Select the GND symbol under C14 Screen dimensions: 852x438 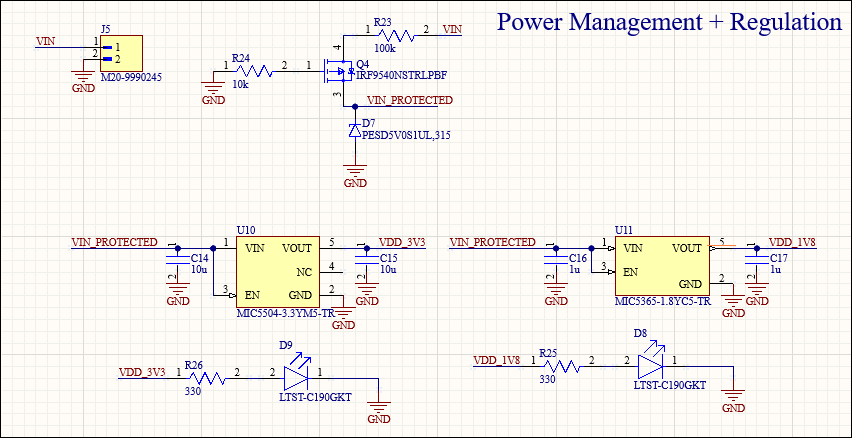(x=178, y=294)
